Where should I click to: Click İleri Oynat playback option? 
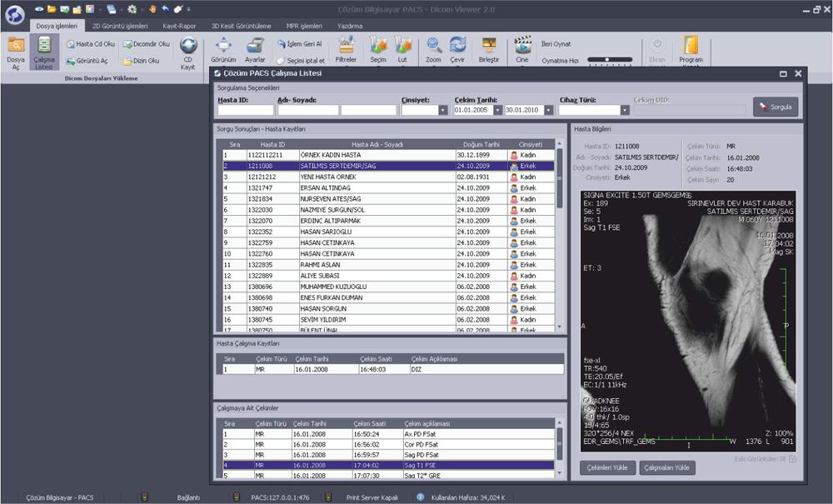(556, 44)
